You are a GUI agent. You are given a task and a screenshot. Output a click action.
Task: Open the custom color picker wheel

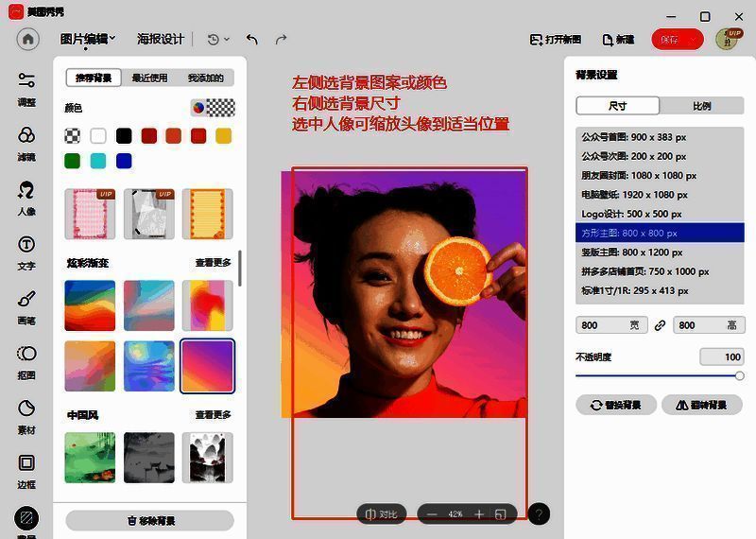coord(198,108)
